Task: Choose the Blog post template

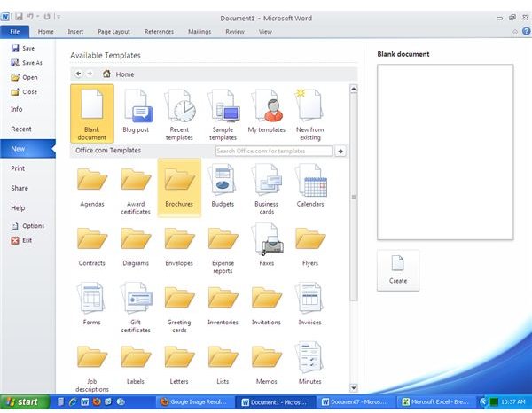Action: click(x=136, y=112)
